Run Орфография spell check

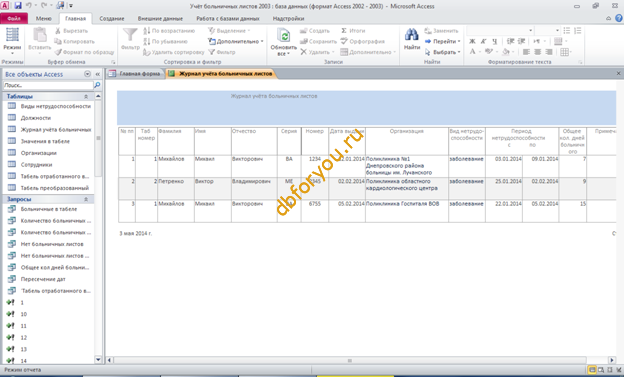363,41
